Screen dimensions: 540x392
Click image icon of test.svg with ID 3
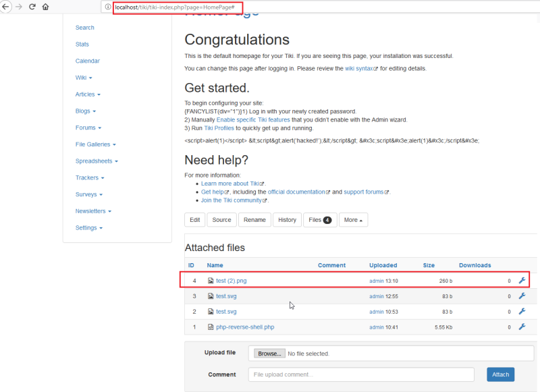[x=211, y=296]
